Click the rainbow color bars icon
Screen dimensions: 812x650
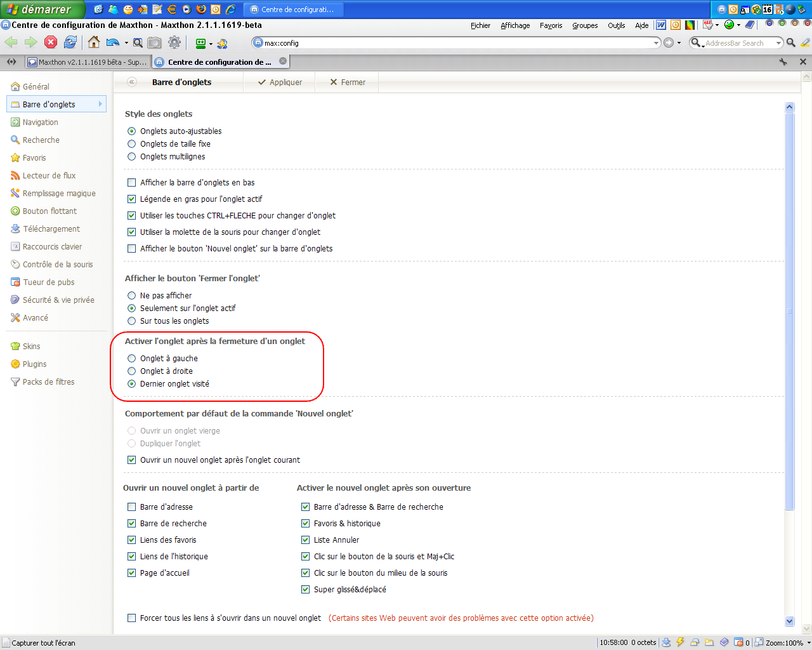690,25
